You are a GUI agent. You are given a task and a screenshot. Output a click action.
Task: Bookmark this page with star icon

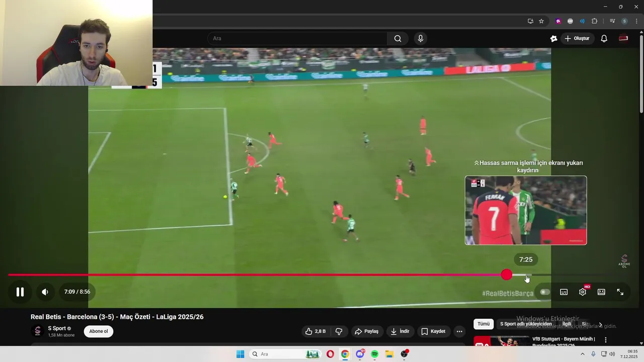(x=541, y=21)
